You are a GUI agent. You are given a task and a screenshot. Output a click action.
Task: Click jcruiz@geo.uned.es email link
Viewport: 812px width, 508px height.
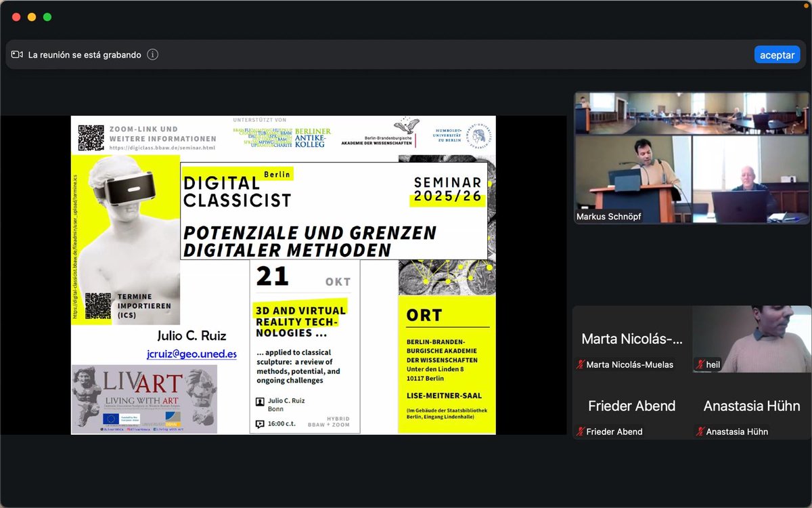191,354
